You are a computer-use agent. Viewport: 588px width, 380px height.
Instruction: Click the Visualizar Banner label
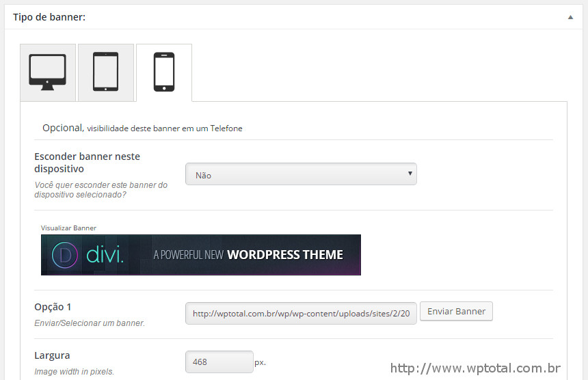[68, 228]
